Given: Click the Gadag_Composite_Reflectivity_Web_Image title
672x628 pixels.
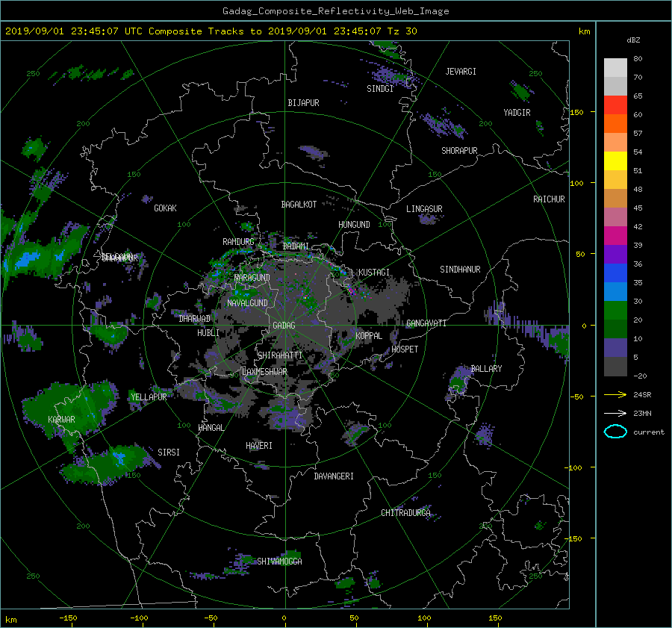Looking at the screenshot, I should tap(335, 10).
